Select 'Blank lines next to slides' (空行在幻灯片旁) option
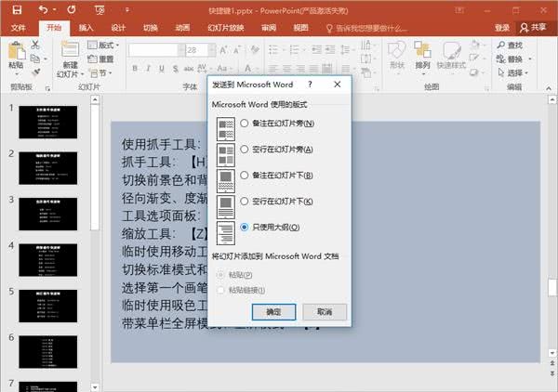The image size is (558, 392). [245, 149]
